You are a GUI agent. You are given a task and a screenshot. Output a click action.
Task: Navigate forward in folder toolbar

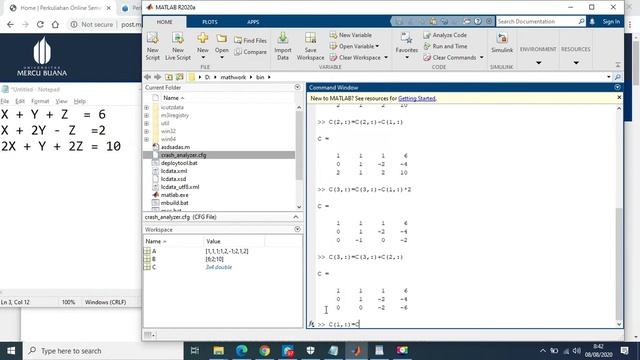pos(158,77)
